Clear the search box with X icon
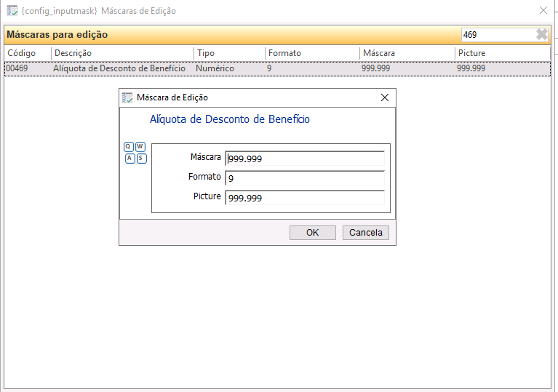Image resolution: width=558 pixels, height=392 pixels. (x=541, y=34)
